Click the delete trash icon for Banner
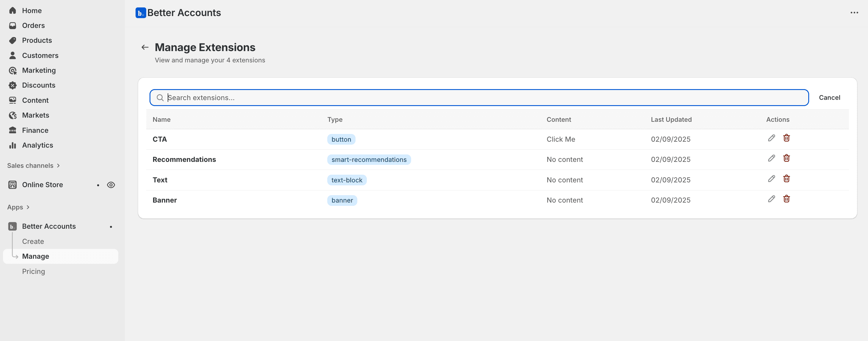868x341 pixels. click(x=787, y=199)
